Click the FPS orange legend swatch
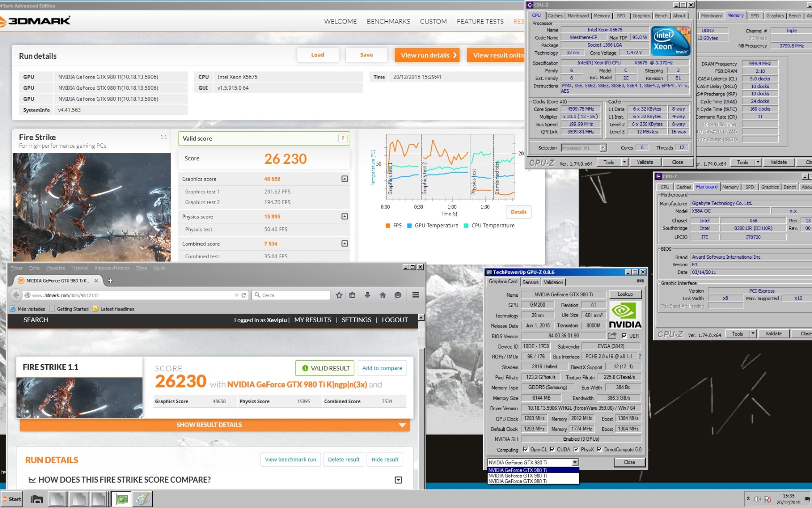812x508 pixels. [388, 226]
